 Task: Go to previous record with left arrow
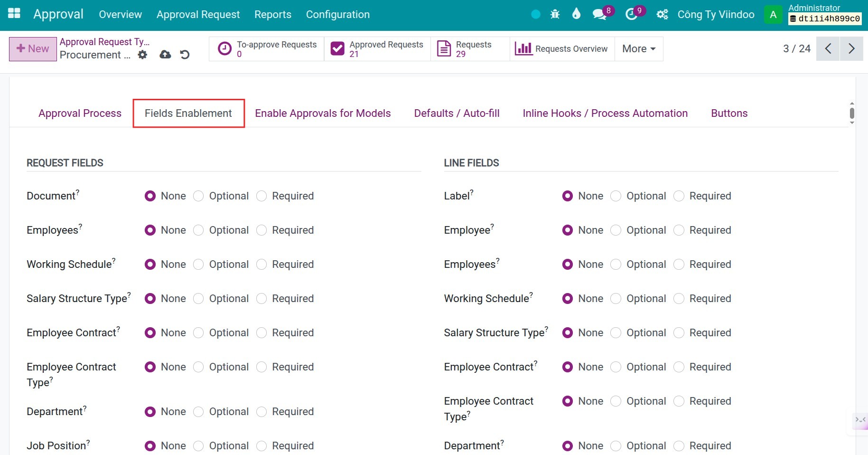[x=828, y=48]
